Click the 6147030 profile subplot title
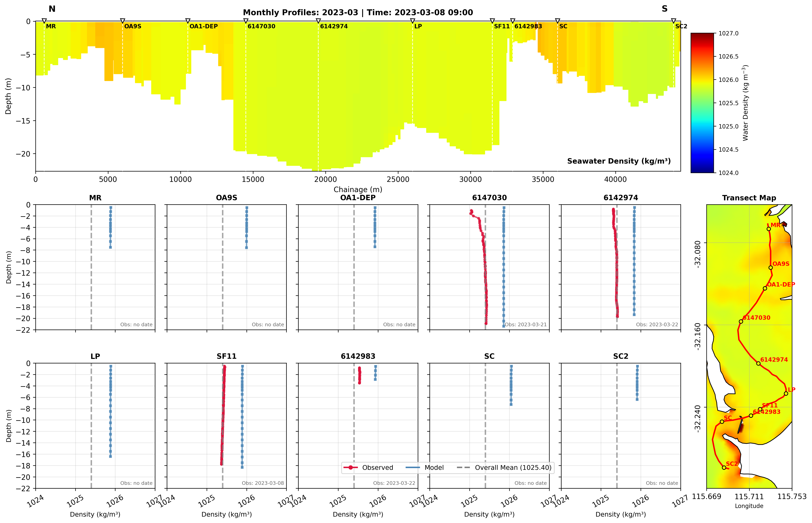Viewport: 812px width, 523px height. 489,198
